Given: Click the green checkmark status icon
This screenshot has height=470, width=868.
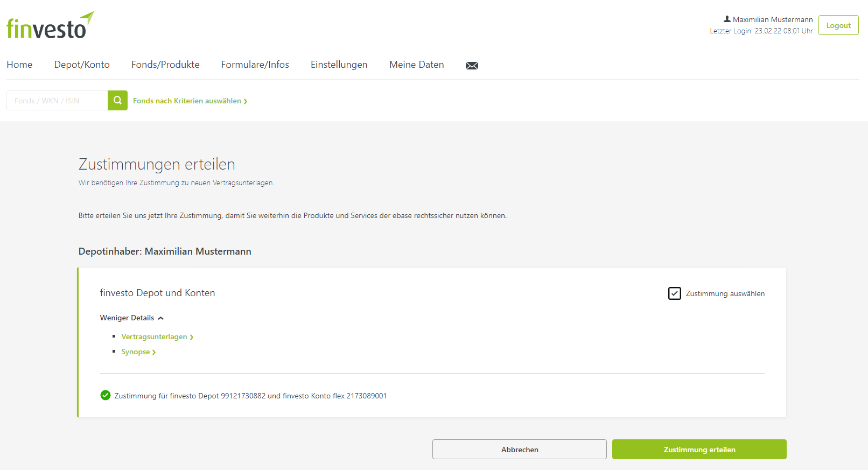Looking at the screenshot, I should (106, 395).
